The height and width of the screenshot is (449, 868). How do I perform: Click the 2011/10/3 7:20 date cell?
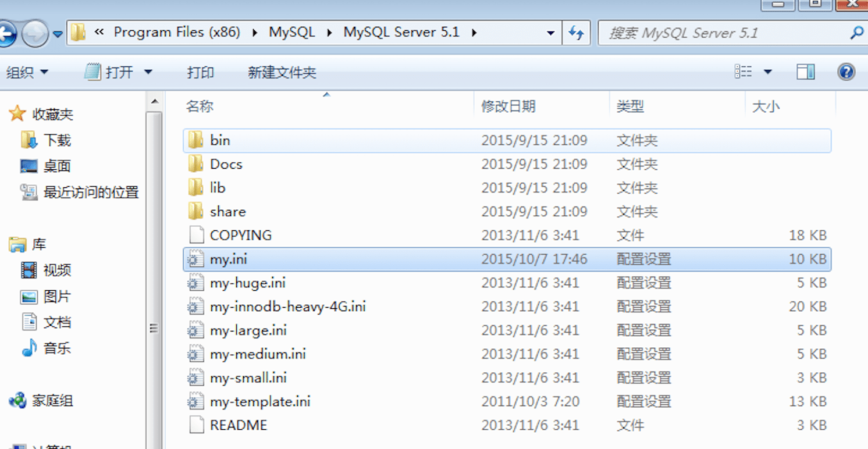[530, 401]
